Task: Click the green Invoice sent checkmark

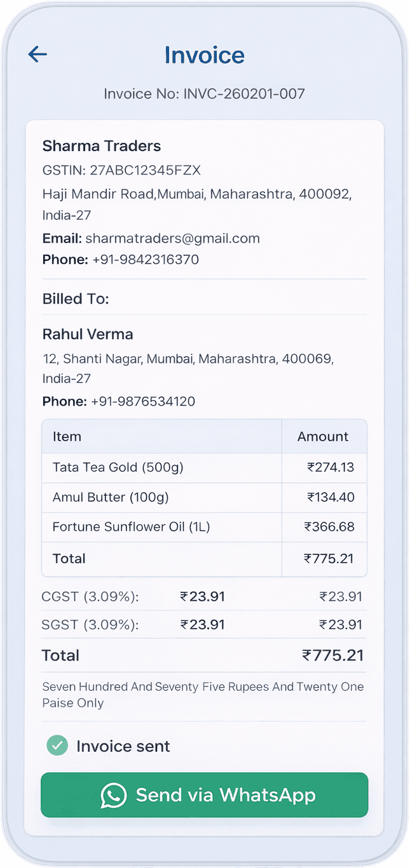Action: tap(57, 745)
